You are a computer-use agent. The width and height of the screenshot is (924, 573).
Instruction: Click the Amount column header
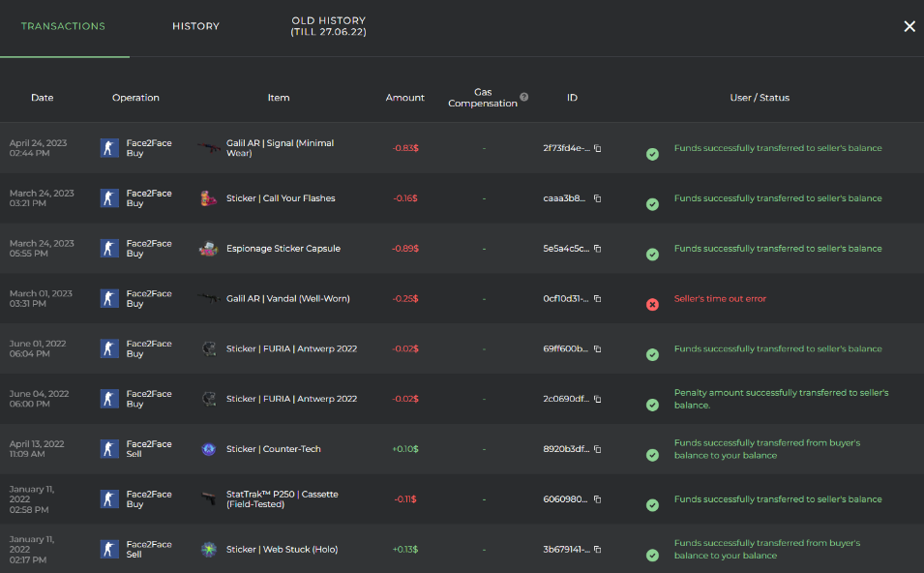404,98
